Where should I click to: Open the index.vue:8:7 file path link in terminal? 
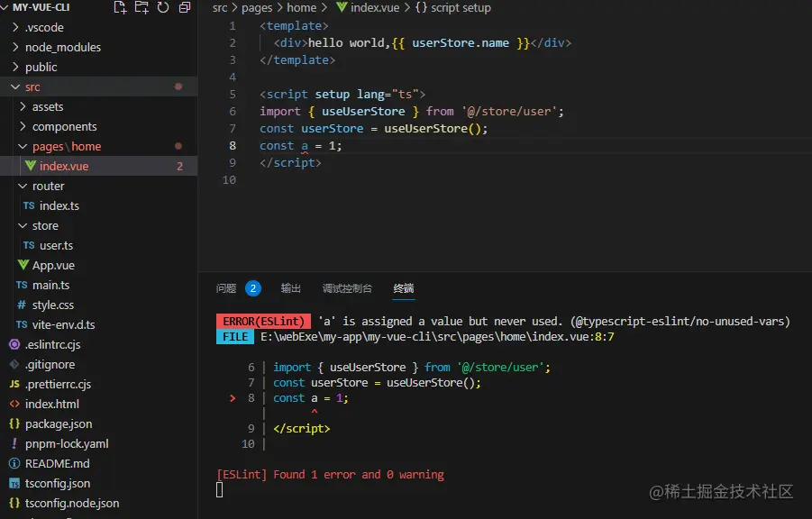(x=437, y=337)
